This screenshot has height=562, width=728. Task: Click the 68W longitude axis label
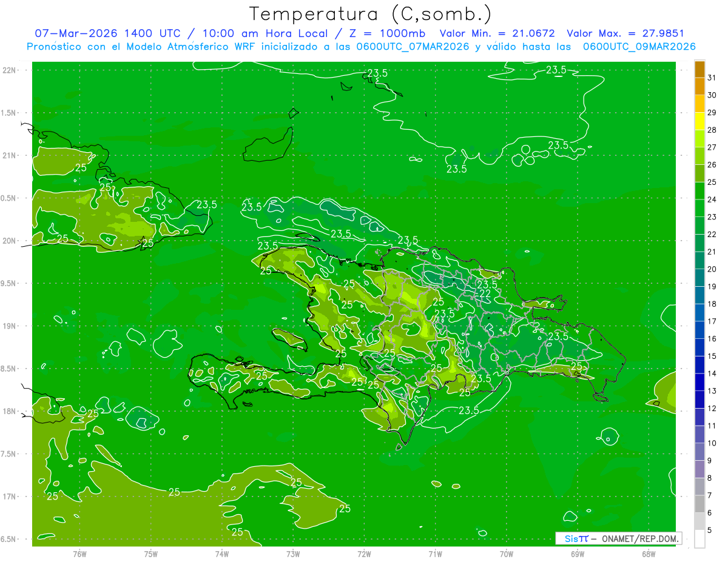click(649, 554)
